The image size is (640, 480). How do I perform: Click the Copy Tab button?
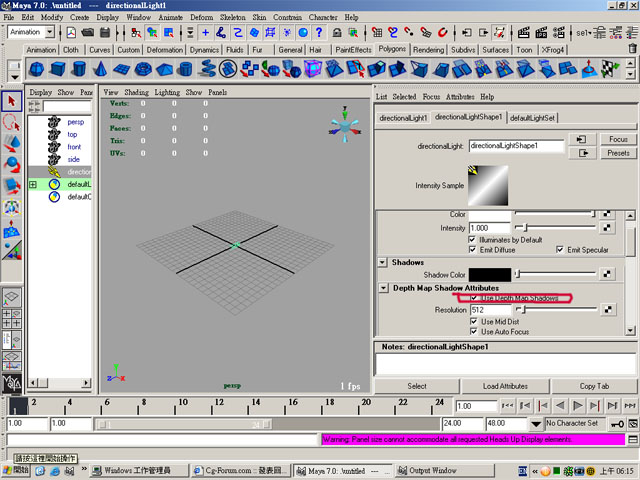click(x=594, y=386)
